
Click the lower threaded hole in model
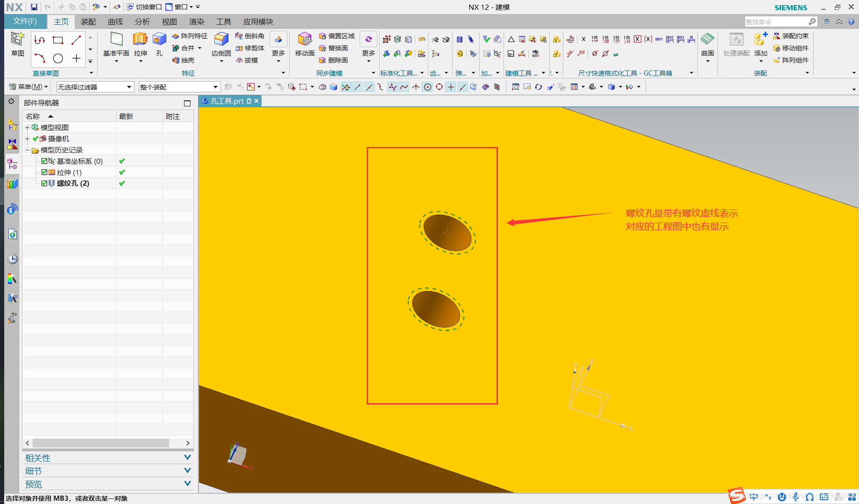(436, 309)
